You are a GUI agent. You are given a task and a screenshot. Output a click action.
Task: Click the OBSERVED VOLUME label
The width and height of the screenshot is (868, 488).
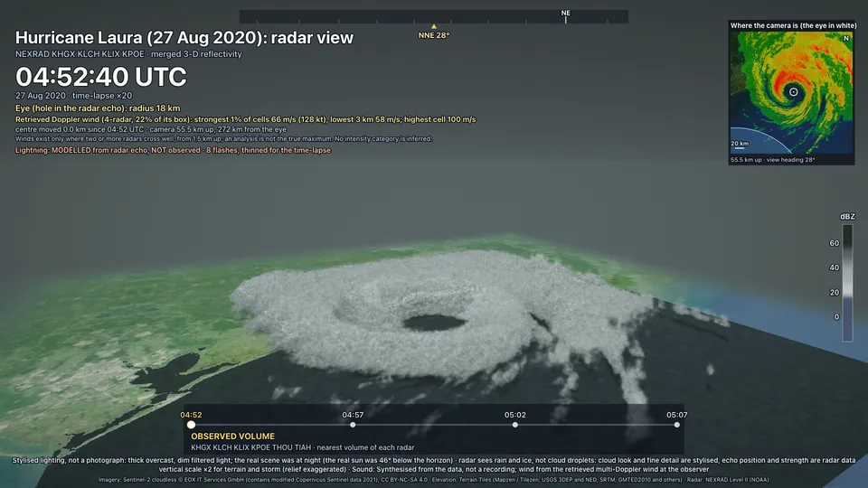(x=232, y=436)
